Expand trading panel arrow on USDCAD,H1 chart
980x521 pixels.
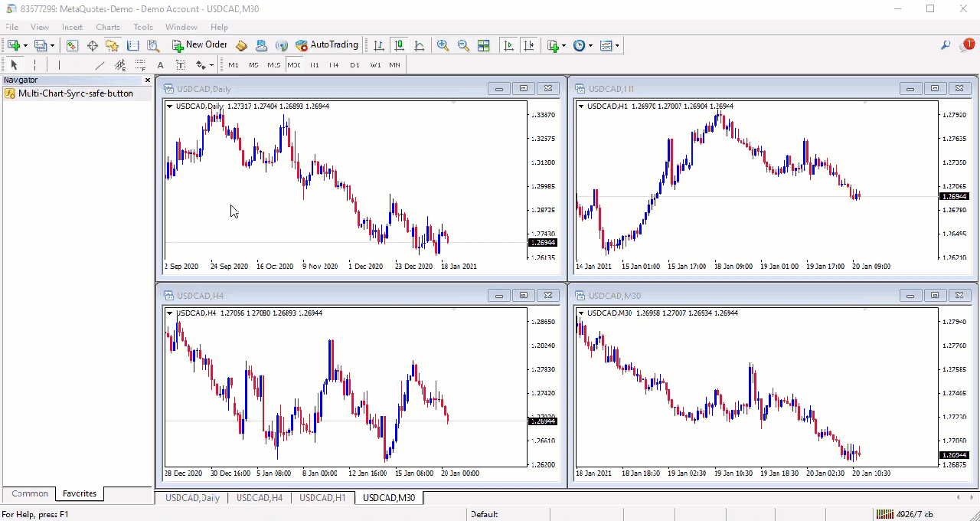(x=581, y=106)
